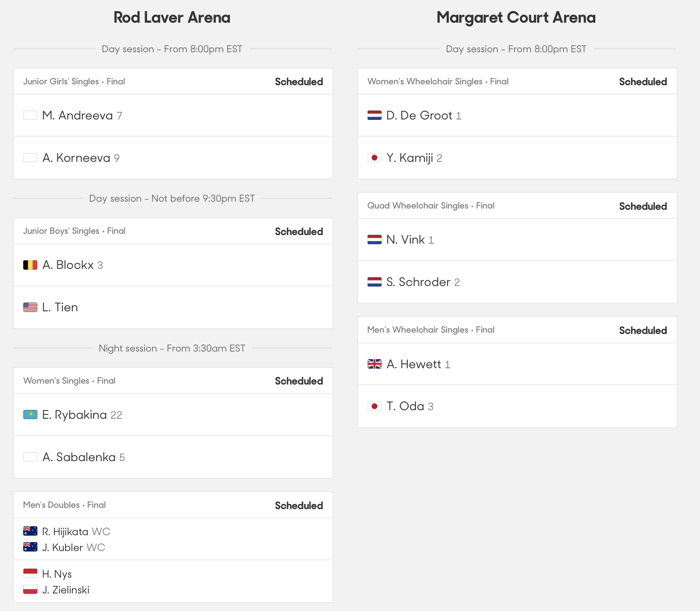Open the Men's Doubles Final match header
The height and width of the screenshot is (611, 700).
pos(64,505)
